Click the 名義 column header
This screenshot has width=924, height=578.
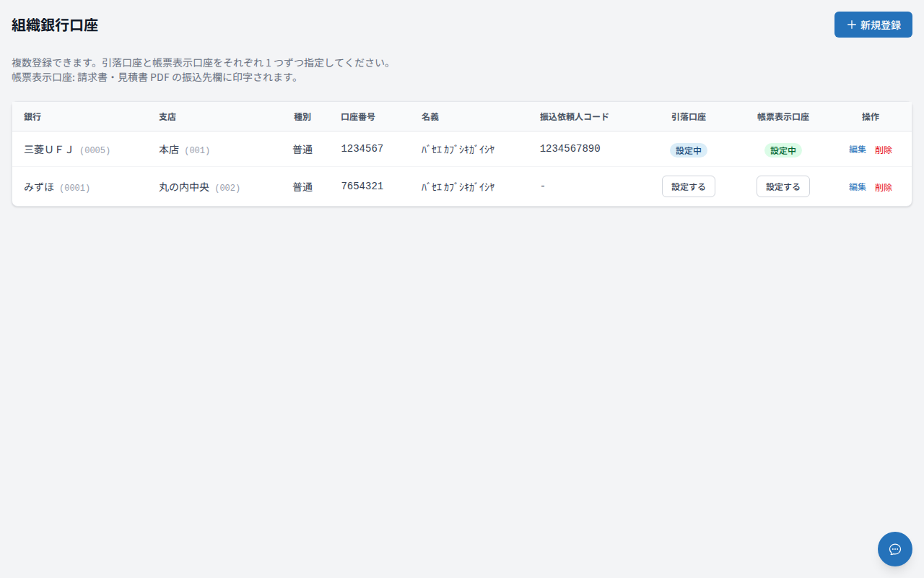[x=430, y=116]
